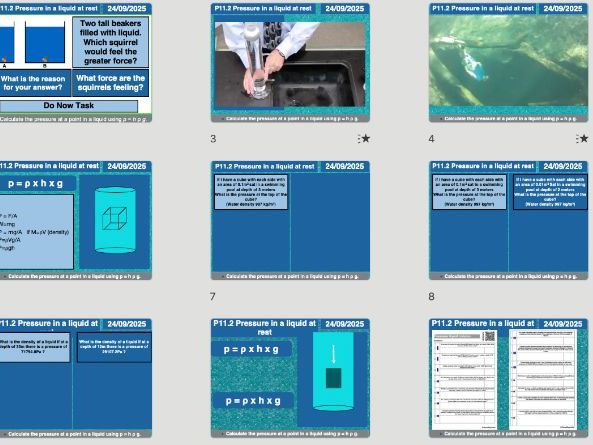
Task: Select slide 3 showing man at sink
Action: point(290,63)
